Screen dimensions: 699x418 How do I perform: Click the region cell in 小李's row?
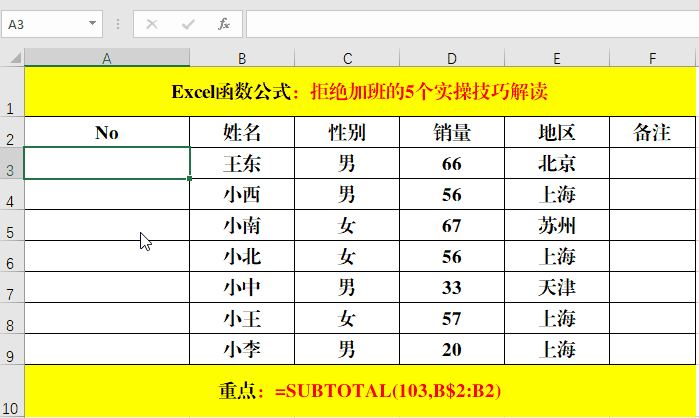coord(557,349)
